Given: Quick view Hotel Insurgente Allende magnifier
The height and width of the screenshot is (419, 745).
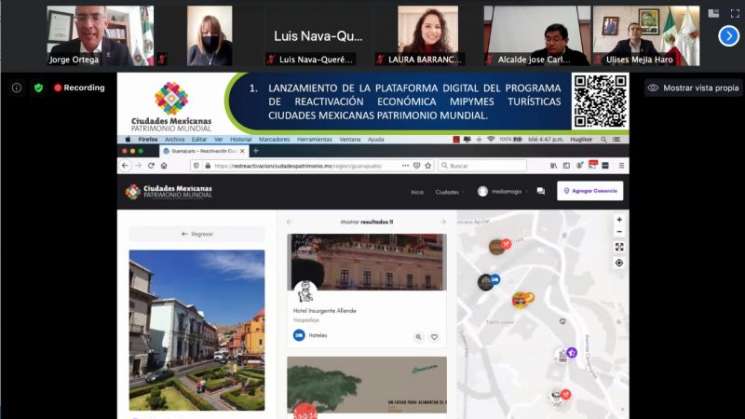Looking at the screenshot, I should point(419,337).
